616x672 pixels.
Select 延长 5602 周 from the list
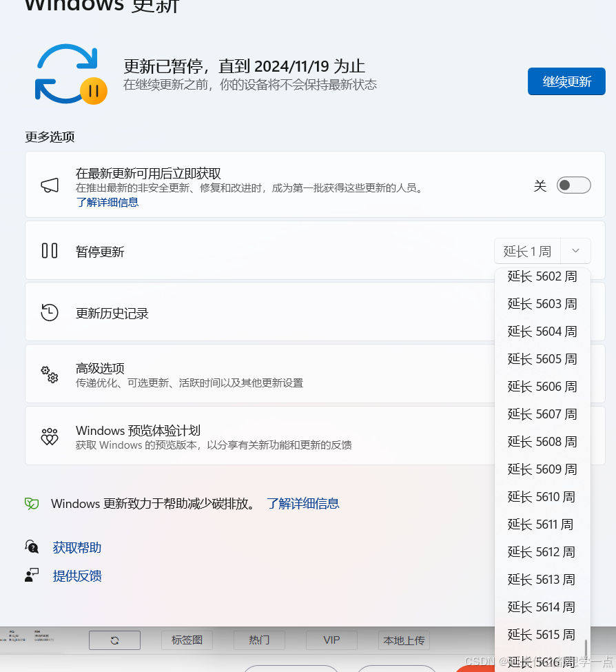pyautogui.click(x=542, y=276)
